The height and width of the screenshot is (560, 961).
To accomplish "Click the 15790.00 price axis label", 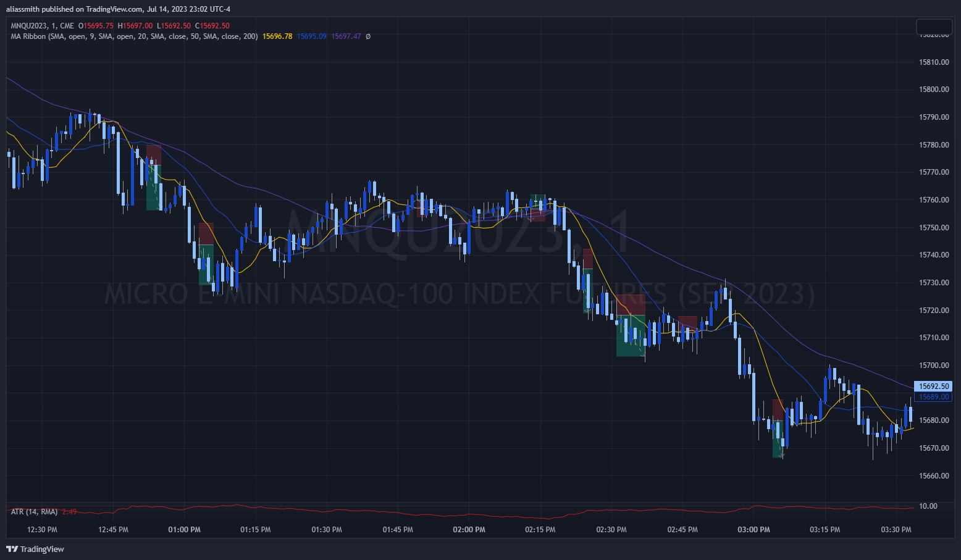I will [x=934, y=117].
